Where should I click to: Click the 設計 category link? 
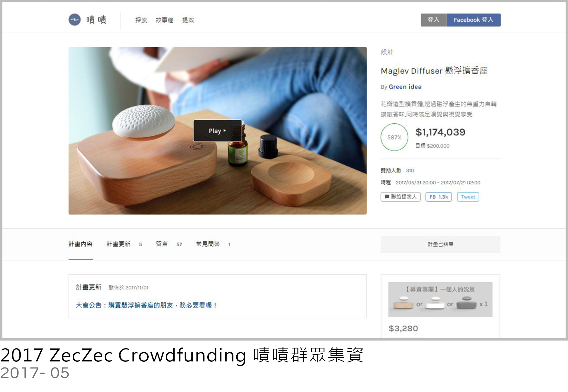(x=387, y=52)
